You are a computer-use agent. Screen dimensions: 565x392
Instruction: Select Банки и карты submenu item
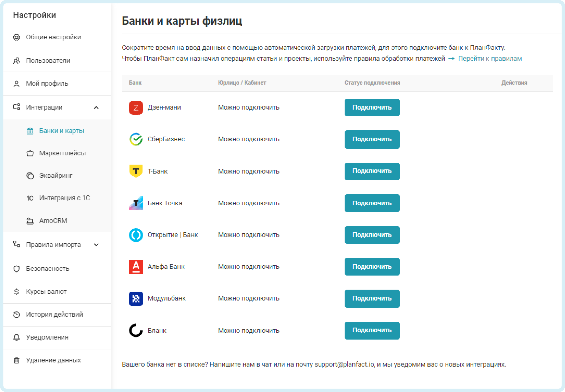[57, 131]
